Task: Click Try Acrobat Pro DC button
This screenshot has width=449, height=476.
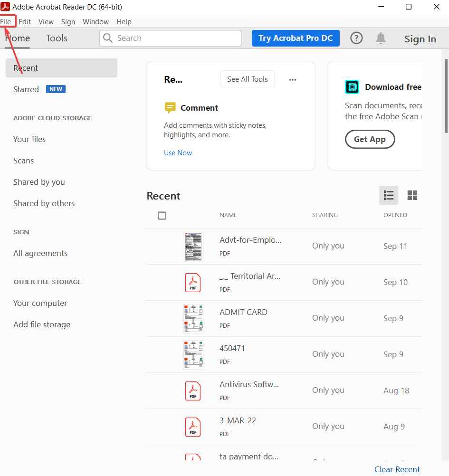Action: click(296, 38)
